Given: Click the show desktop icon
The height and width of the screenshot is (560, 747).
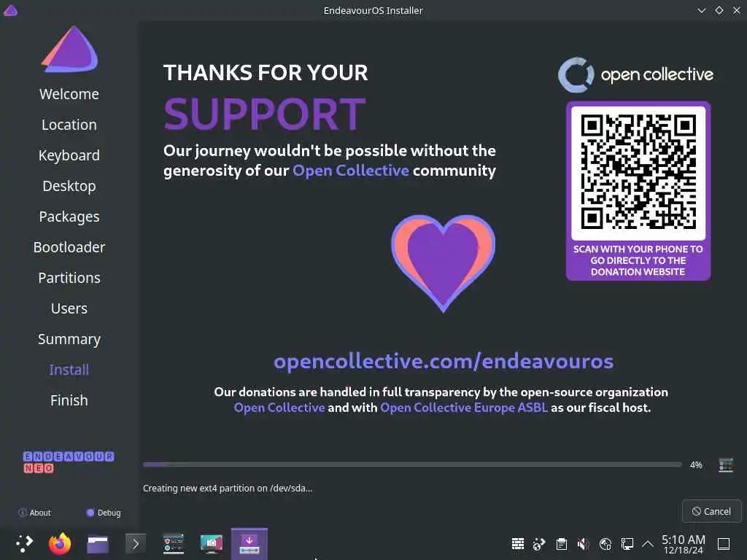Looking at the screenshot, I should point(724,543).
